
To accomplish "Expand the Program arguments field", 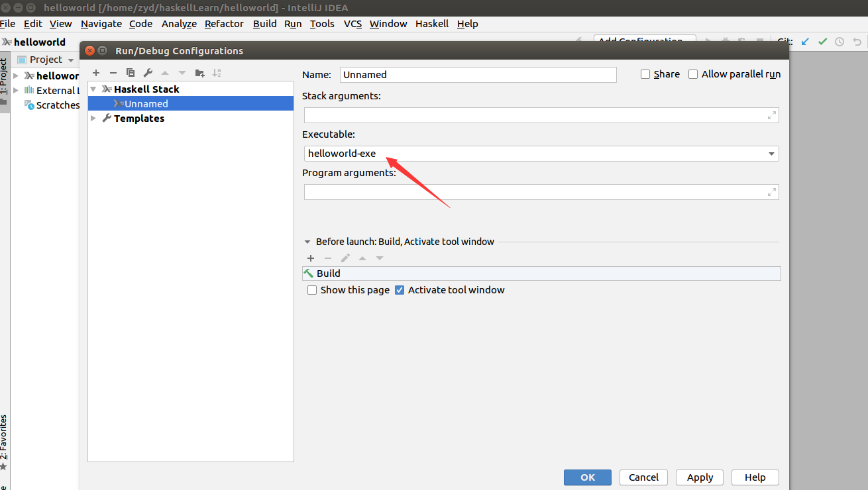I will (771, 192).
